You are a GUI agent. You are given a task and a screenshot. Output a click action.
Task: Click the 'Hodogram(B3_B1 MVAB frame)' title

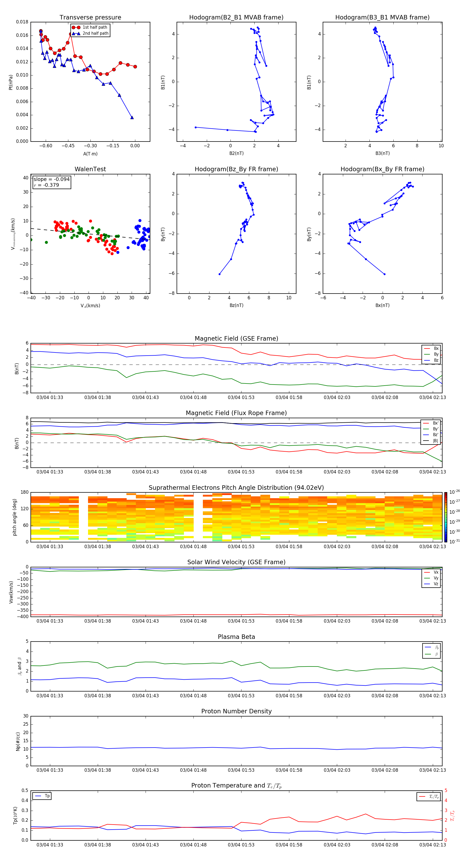[382, 17]
